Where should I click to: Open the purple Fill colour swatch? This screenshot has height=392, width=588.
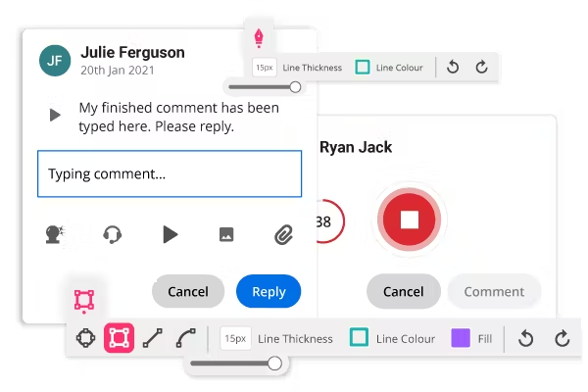[x=461, y=338]
